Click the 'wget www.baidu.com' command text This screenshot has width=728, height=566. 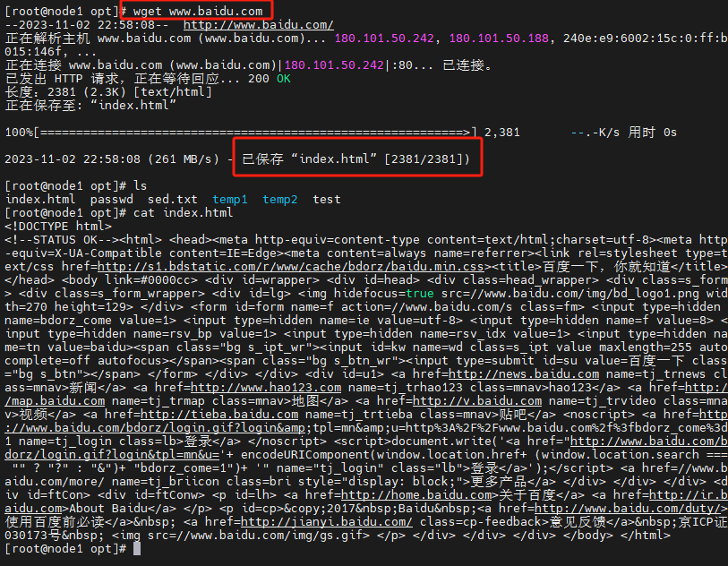tap(198, 11)
